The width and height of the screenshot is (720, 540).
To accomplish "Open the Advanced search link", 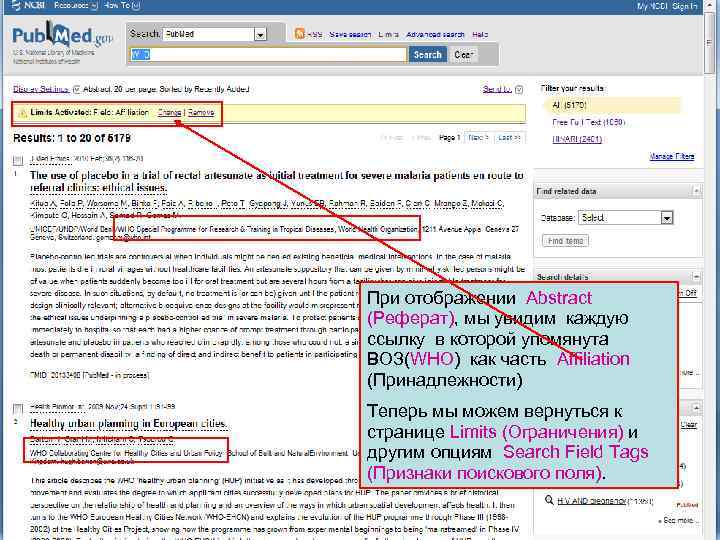I will 435,34.
